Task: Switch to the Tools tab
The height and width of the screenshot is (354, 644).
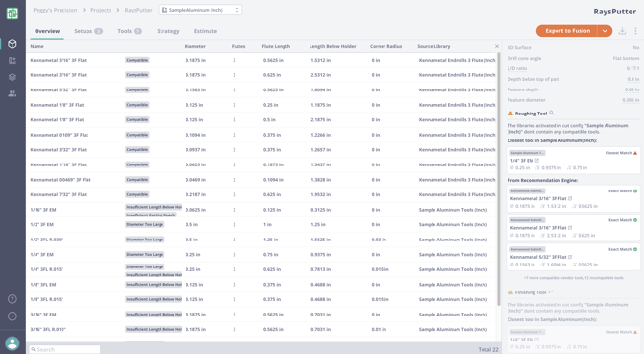Action: pyautogui.click(x=130, y=31)
